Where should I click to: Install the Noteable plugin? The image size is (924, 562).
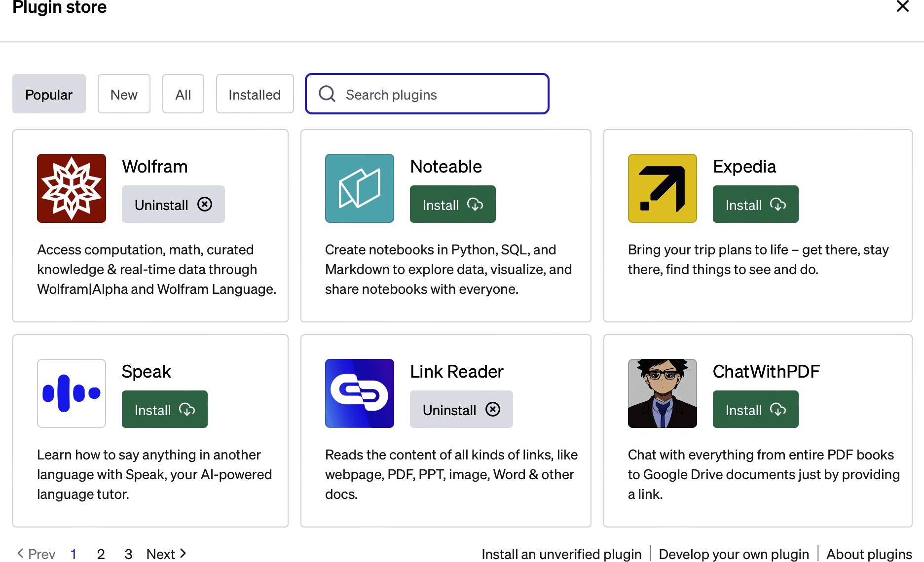click(453, 204)
